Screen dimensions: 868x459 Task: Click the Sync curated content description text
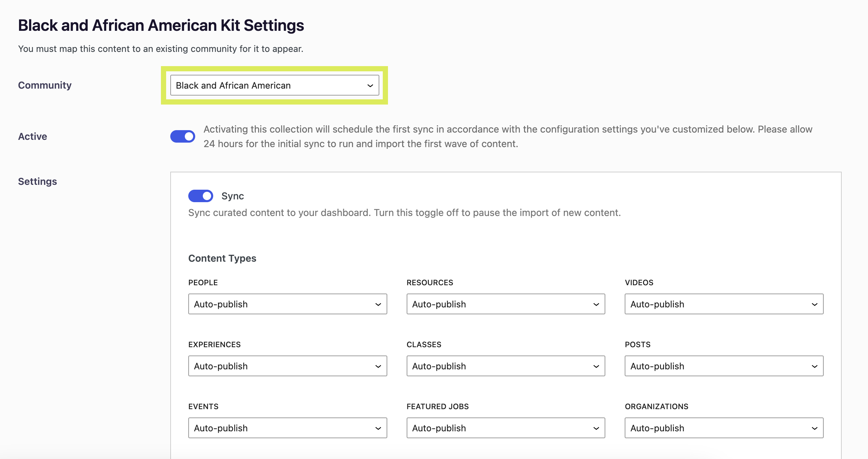click(x=404, y=213)
